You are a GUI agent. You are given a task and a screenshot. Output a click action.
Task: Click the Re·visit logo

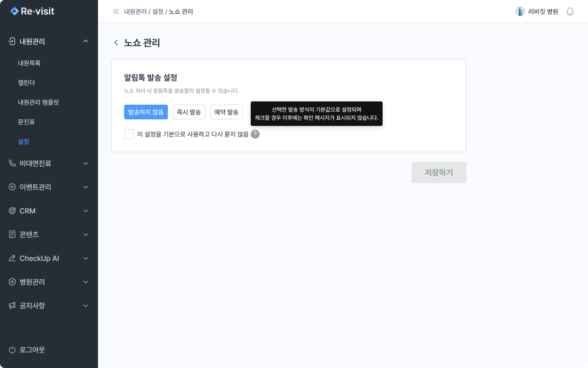[x=33, y=11]
